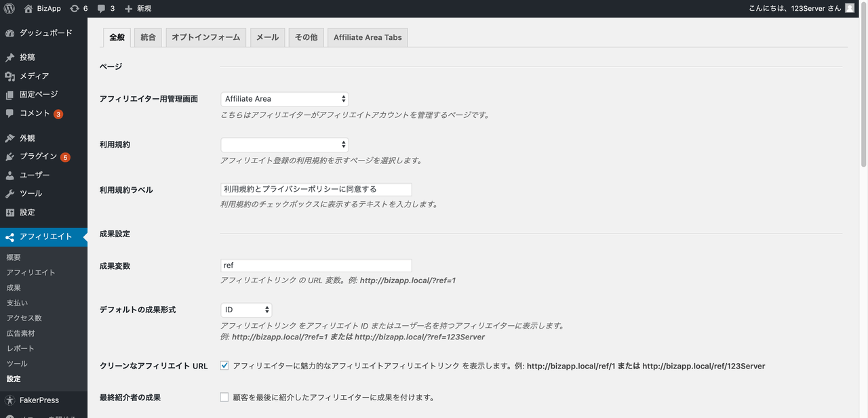The image size is (868, 418).
Task: Click the 成果設定 section heading
Action: pyautogui.click(x=115, y=234)
